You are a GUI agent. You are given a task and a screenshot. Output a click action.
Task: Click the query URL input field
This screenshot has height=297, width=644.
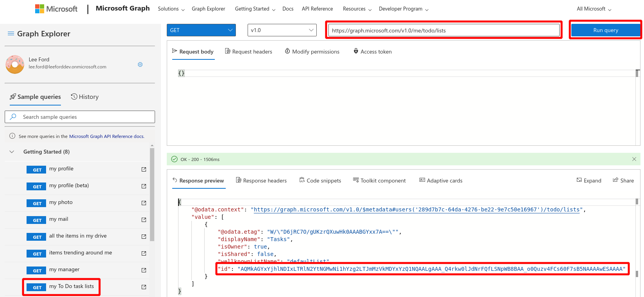pyautogui.click(x=444, y=30)
